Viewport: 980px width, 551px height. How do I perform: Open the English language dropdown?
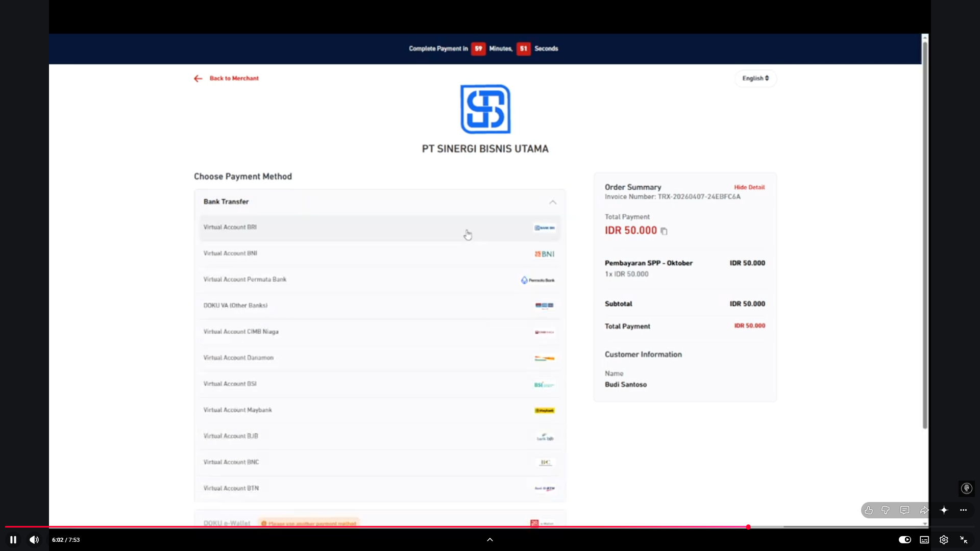coord(755,78)
